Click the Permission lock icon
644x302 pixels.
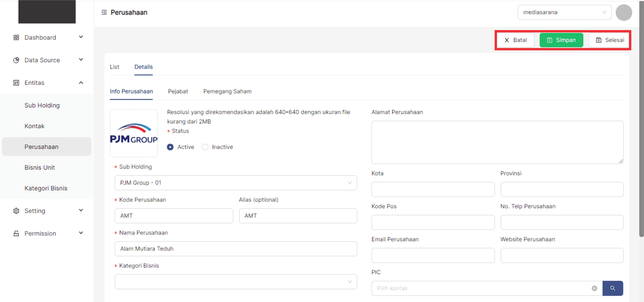point(16,233)
